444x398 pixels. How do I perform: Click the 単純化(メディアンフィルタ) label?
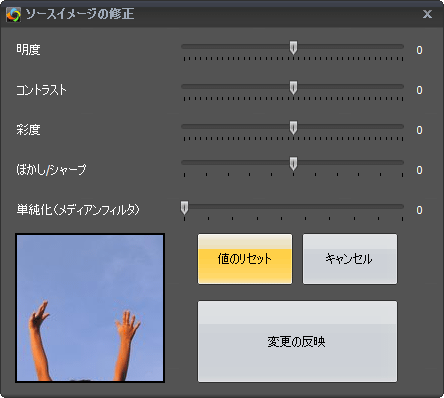[x=78, y=210]
